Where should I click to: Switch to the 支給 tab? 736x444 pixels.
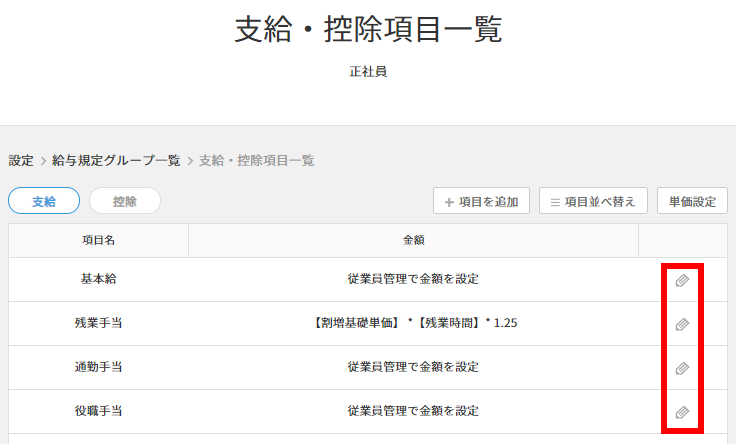pyautogui.click(x=44, y=201)
